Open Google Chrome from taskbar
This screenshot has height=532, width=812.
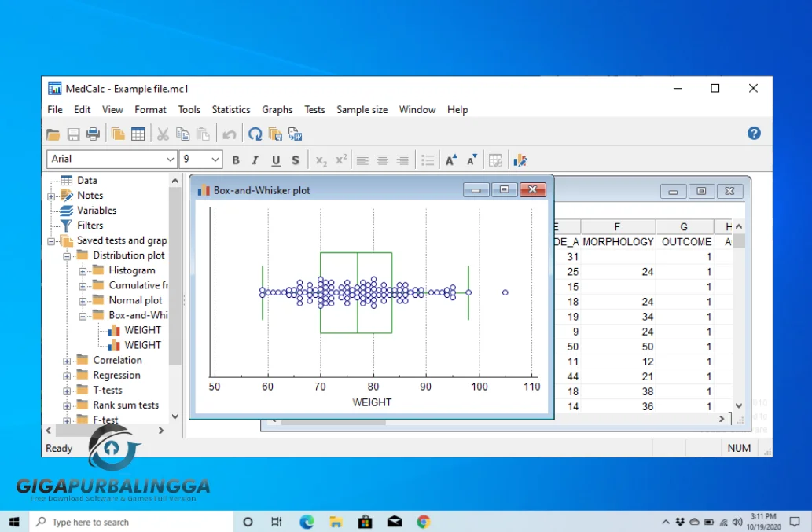pos(424,522)
